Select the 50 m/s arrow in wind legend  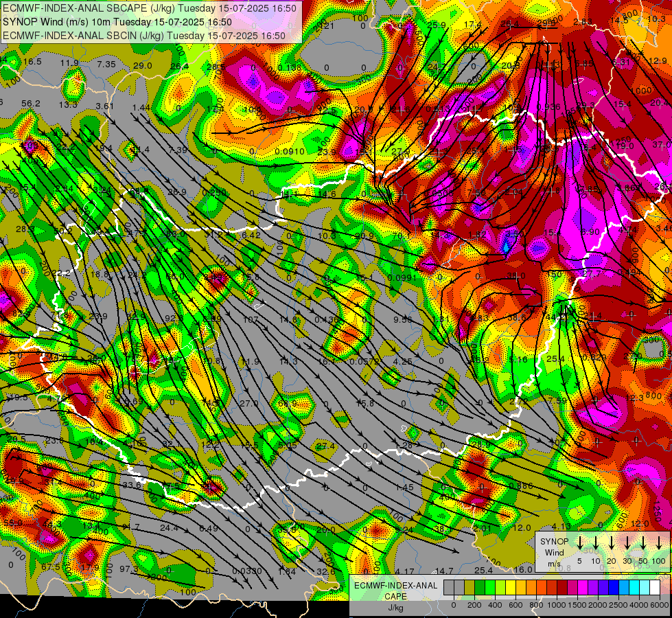pos(643,542)
